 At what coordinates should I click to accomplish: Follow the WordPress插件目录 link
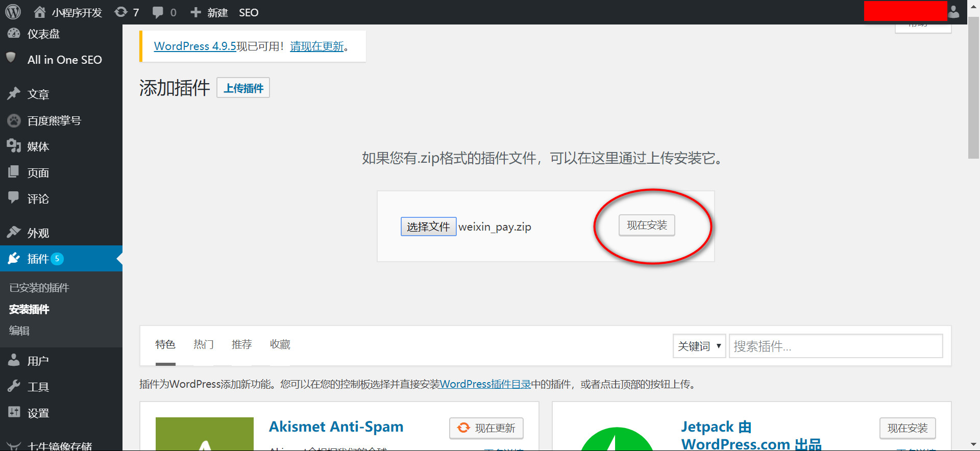coord(485,384)
